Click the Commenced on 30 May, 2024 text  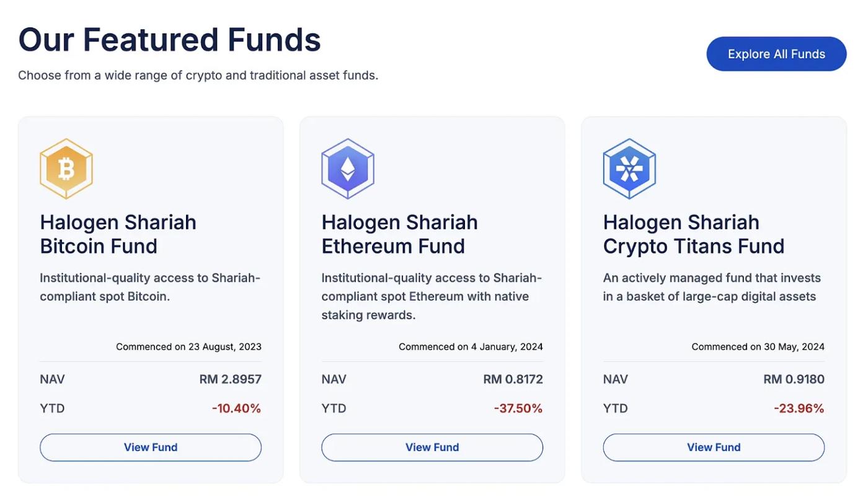[x=758, y=347]
